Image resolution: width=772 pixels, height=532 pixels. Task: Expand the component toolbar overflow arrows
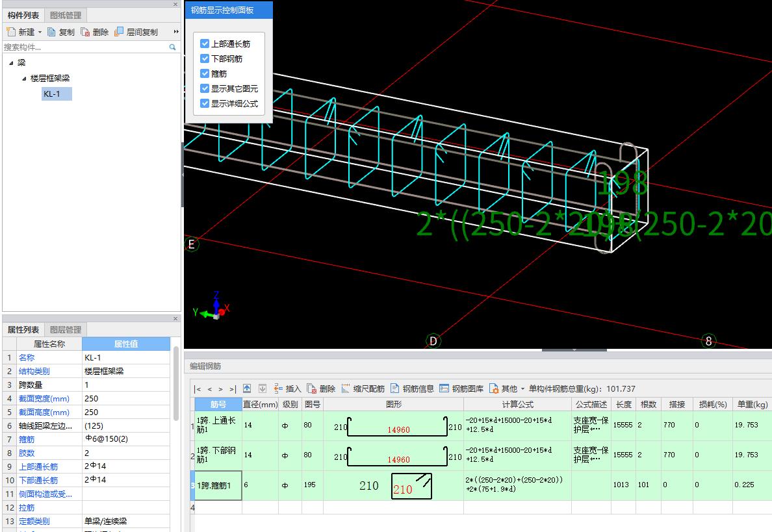point(175,32)
